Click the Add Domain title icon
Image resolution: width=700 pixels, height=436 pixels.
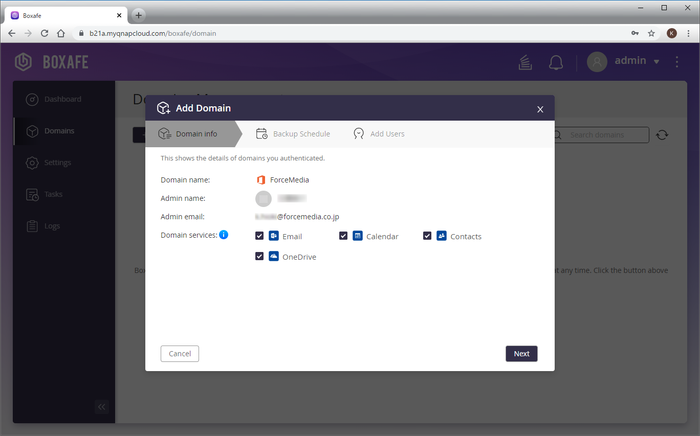(163, 108)
